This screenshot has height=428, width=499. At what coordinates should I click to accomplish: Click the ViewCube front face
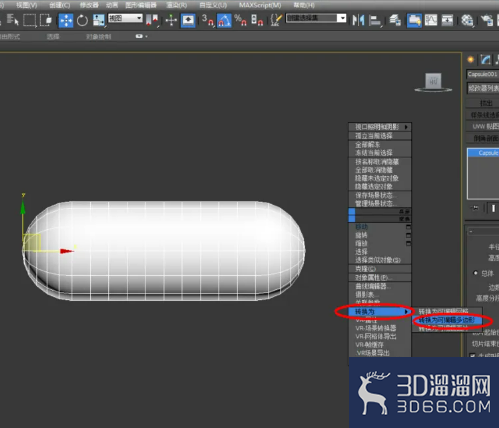tap(433, 81)
